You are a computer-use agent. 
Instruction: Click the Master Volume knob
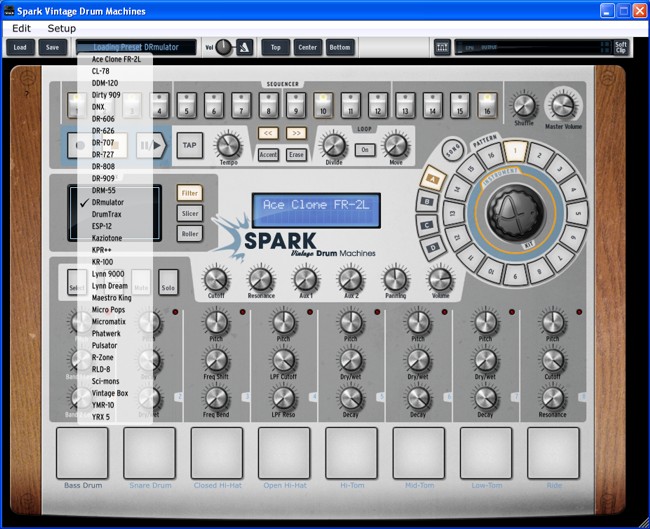click(x=563, y=105)
